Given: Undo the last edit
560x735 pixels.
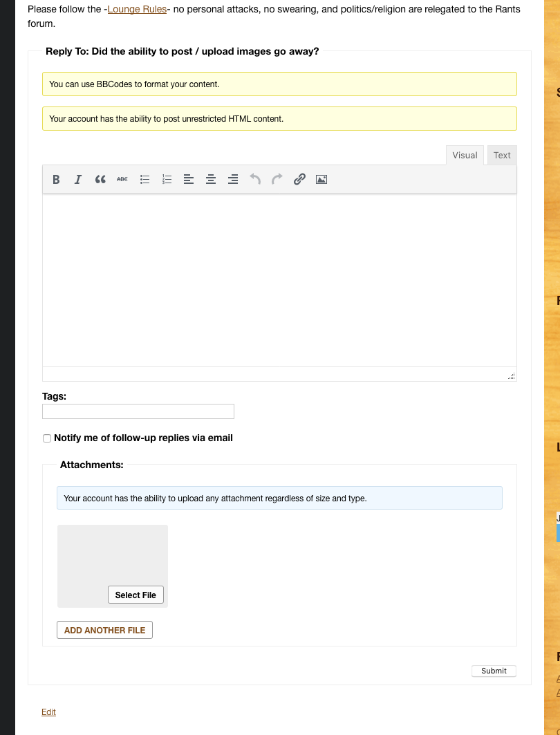Looking at the screenshot, I should 255,180.
